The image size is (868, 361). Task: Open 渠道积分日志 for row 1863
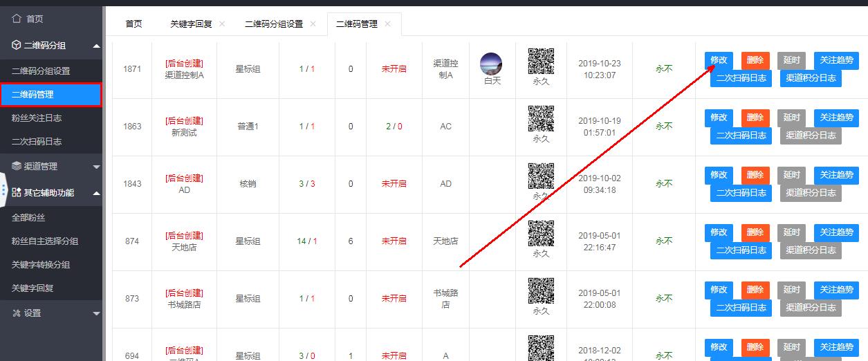pyautogui.click(x=811, y=135)
